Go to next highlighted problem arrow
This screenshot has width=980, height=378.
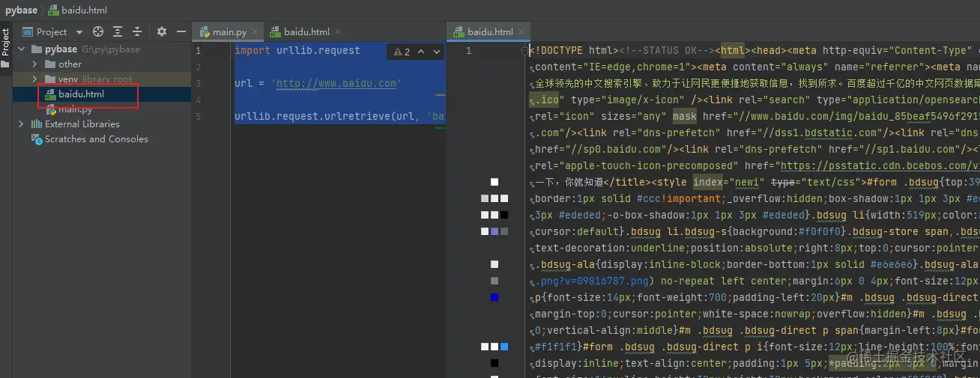436,52
